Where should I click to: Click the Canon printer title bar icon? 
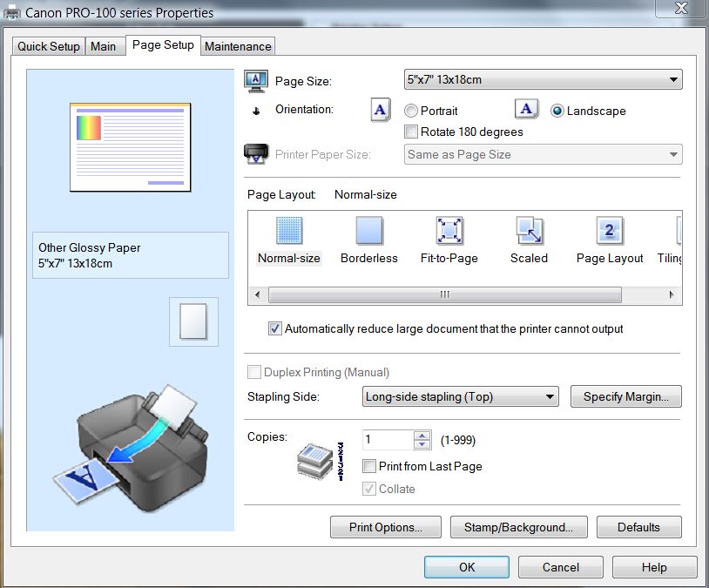click(x=11, y=13)
